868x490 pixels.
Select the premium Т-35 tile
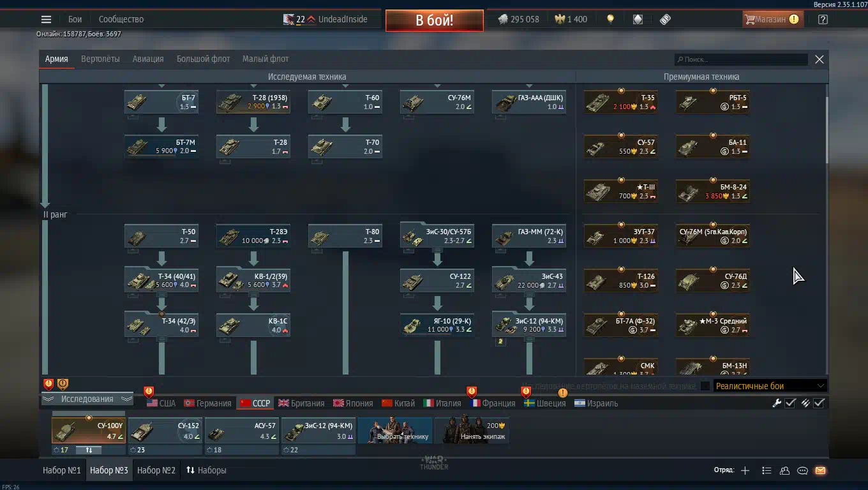pyautogui.click(x=621, y=102)
